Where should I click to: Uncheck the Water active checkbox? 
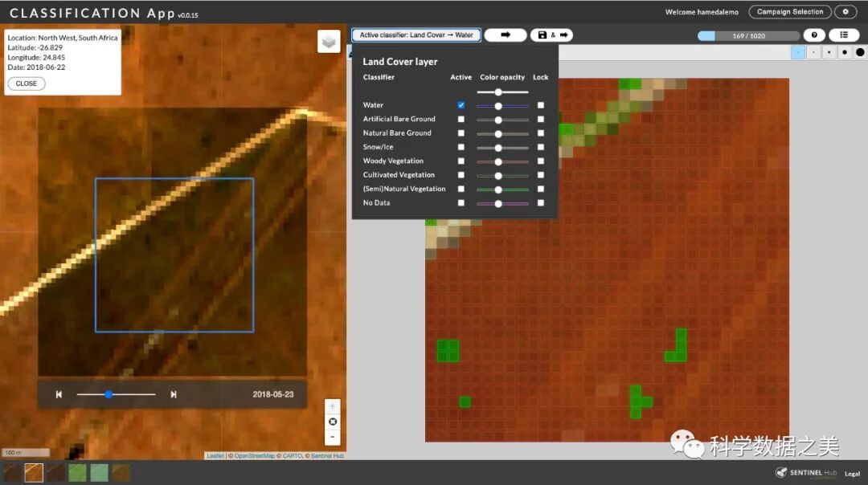click(461, 105)
